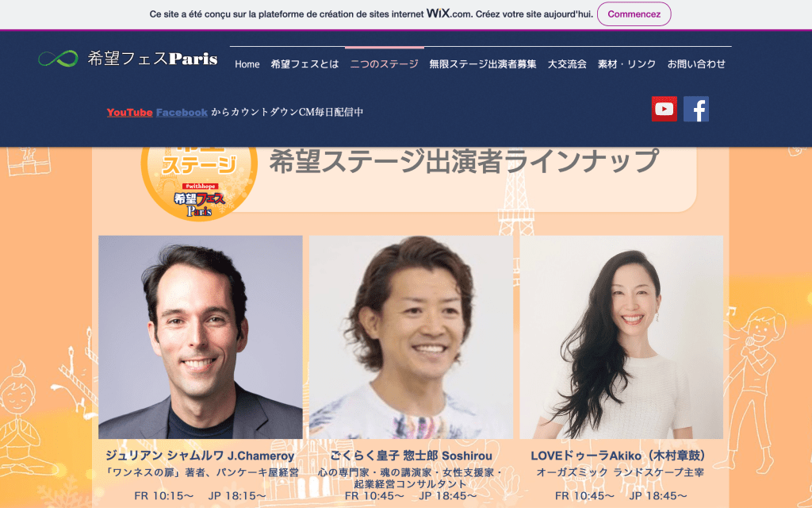Screen dimensions: 812x508
Task: Open the 素材・リンク menu item
Action: 626,64
